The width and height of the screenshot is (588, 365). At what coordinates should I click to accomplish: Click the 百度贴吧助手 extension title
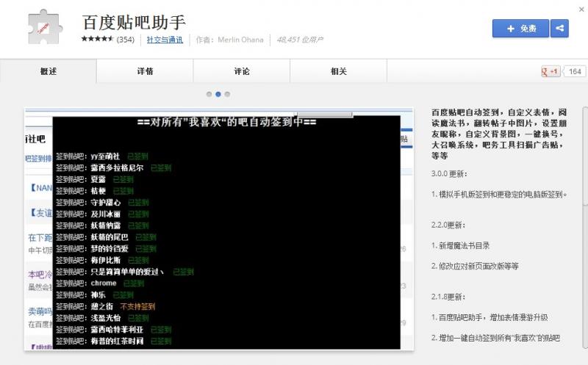pos(134,21)
